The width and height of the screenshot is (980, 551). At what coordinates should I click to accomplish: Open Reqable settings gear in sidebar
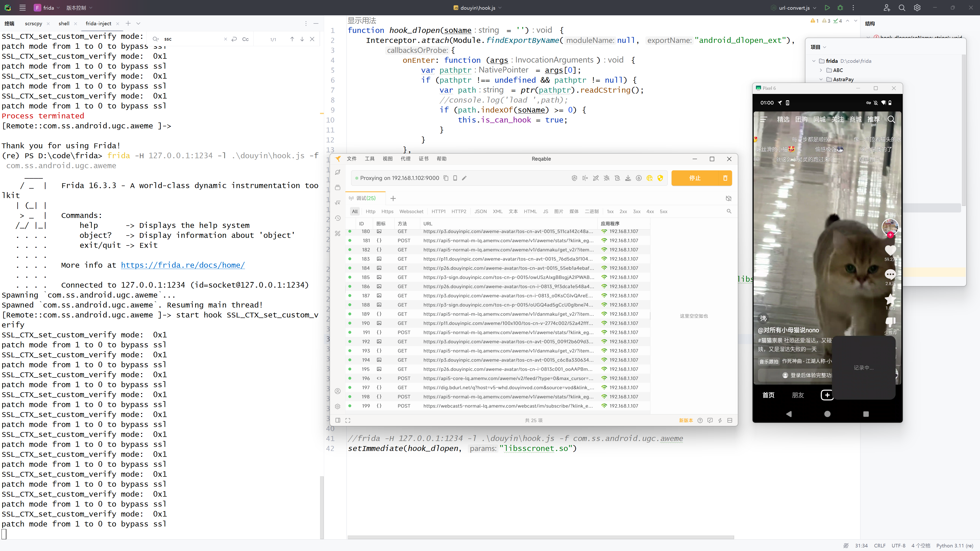[337, 406]
